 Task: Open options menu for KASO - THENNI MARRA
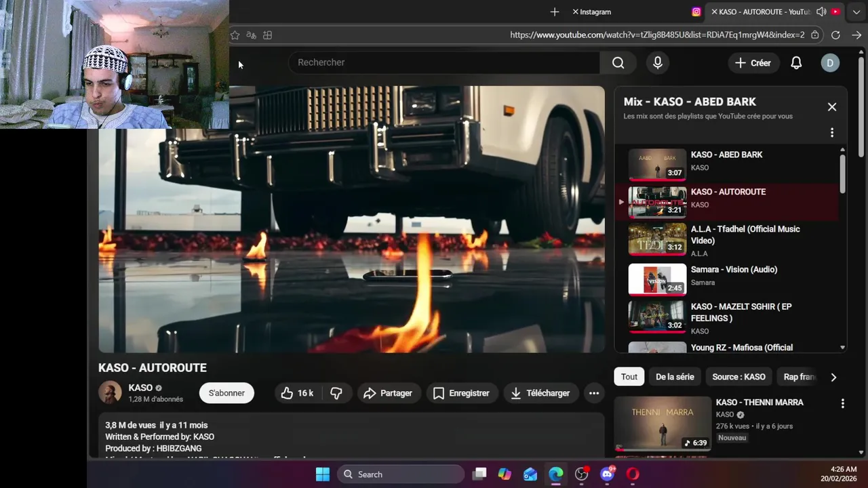(x=842, y=403)
